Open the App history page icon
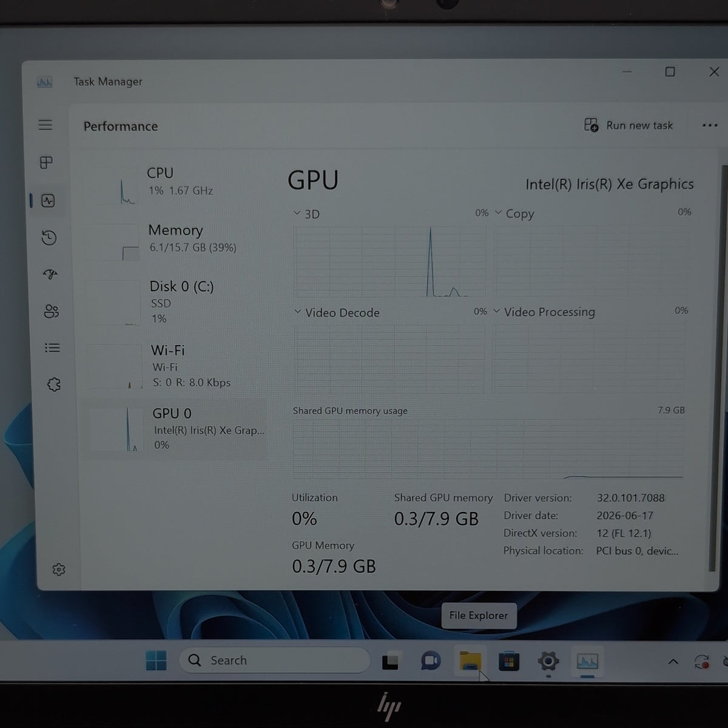 pyautogui.click(x=49, y=237)
